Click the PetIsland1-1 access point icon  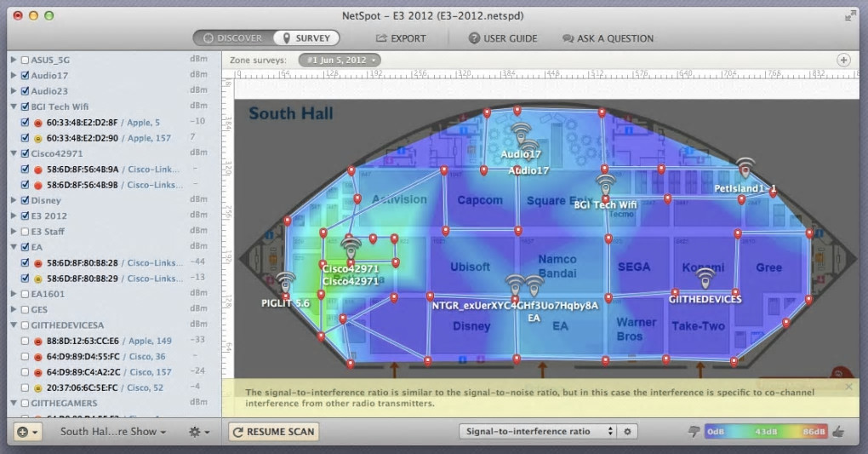(x=745, y=169)
